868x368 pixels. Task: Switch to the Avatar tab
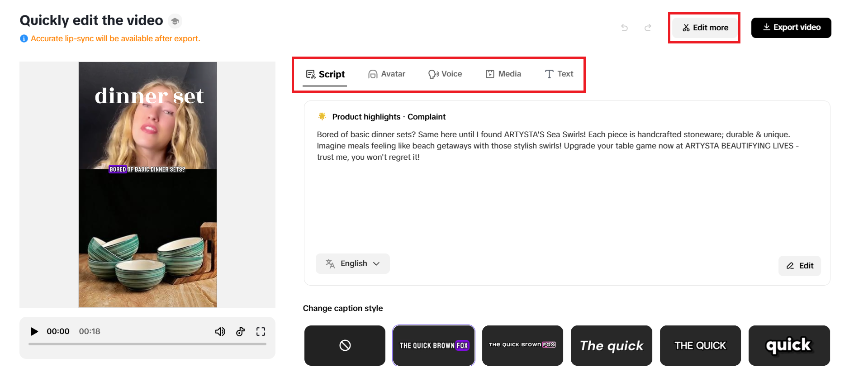387,74
